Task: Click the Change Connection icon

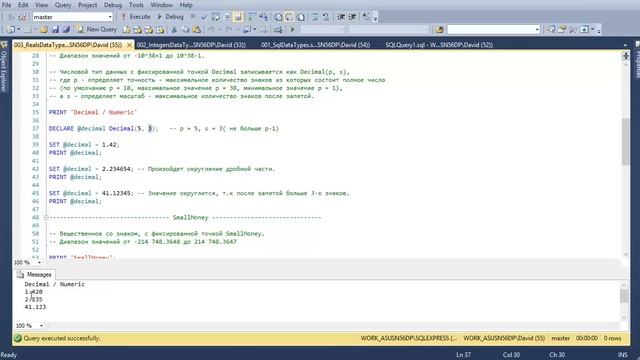Action: [x=22, y=17]
